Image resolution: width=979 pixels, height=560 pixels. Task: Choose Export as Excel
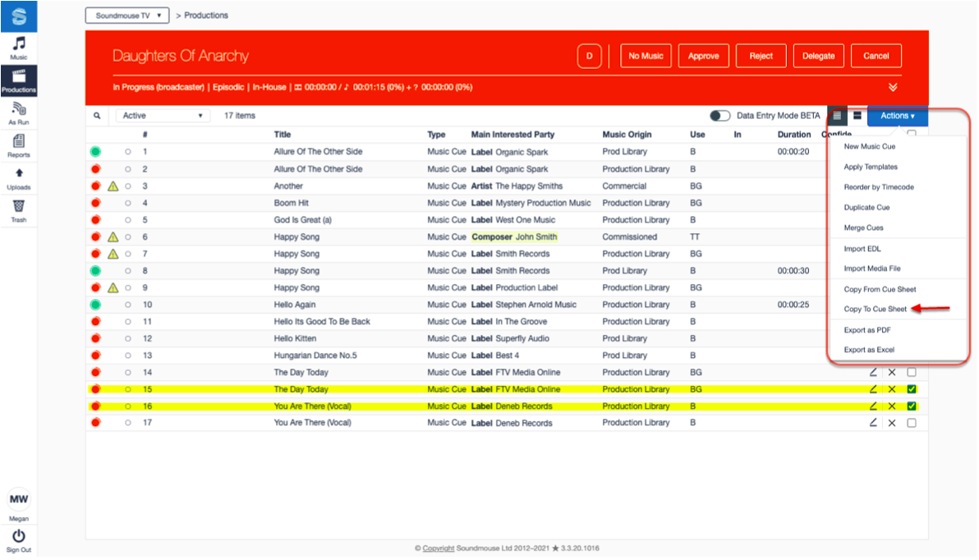(869, 350)
